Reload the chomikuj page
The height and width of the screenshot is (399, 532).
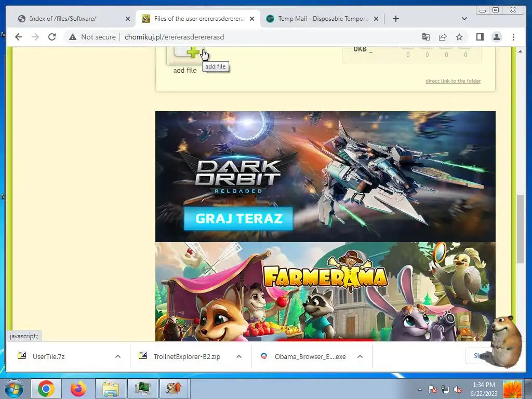point(52,37)
